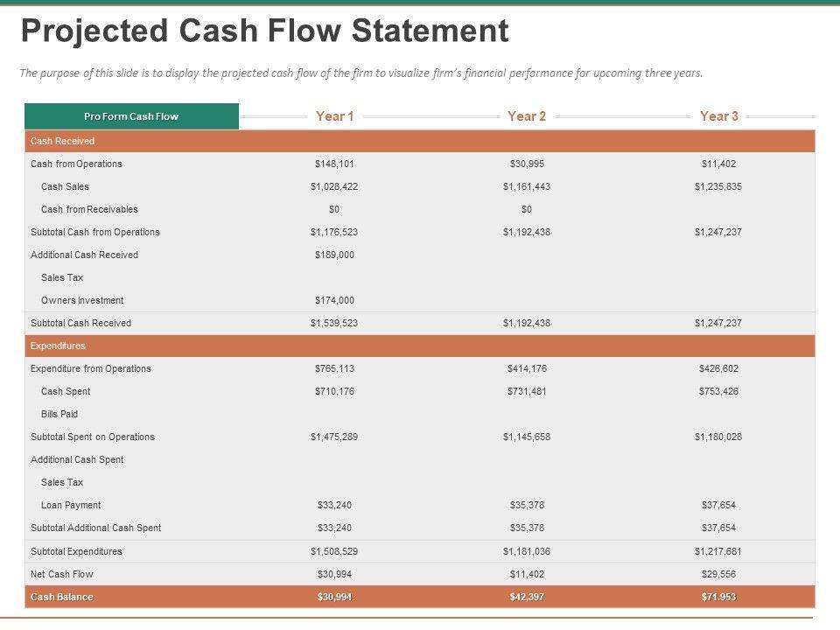The height and width of the screenshot is (630, 840).
Task: Click the Projected Cash Flow Statement title
Action: 264,31
